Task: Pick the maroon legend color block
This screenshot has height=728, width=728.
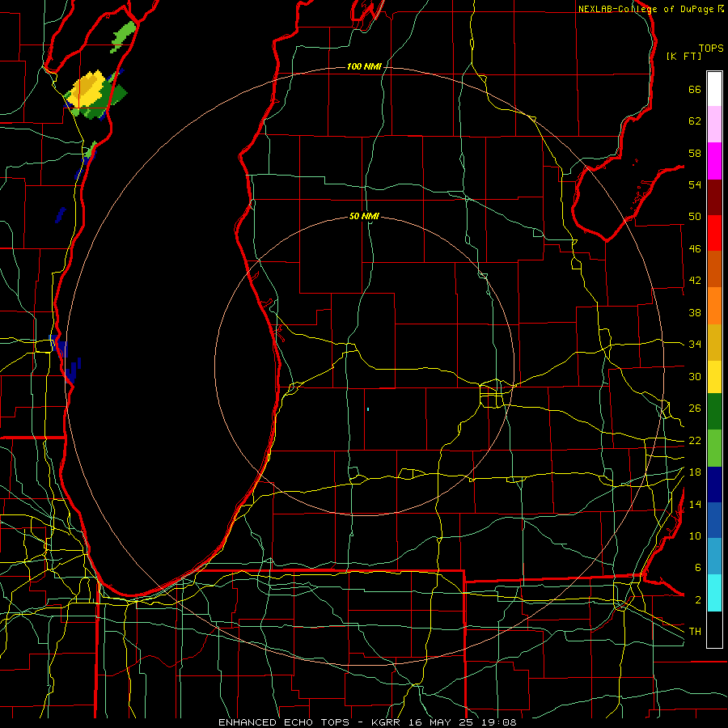Action: pyautogui.click(x=714, y=197)
